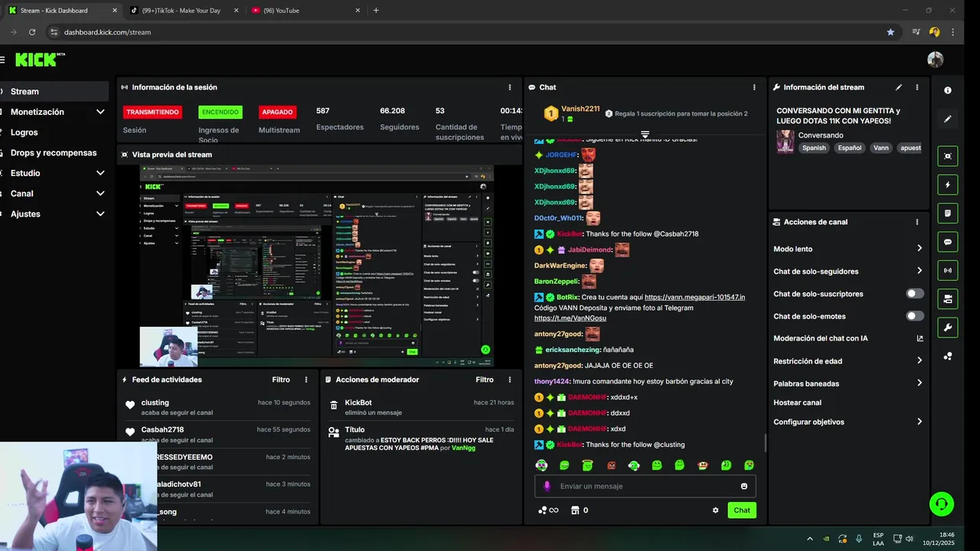Toggle the broadcast signal widget icon in the right sidebar
Screen dimensions: 980x551
(x=948, y=270)
